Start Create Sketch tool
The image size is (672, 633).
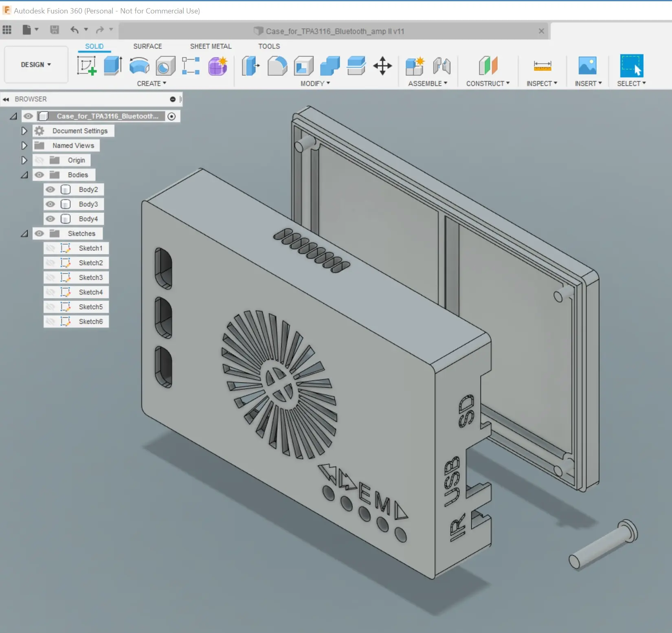pyautogui.click(x=87, y=66)
